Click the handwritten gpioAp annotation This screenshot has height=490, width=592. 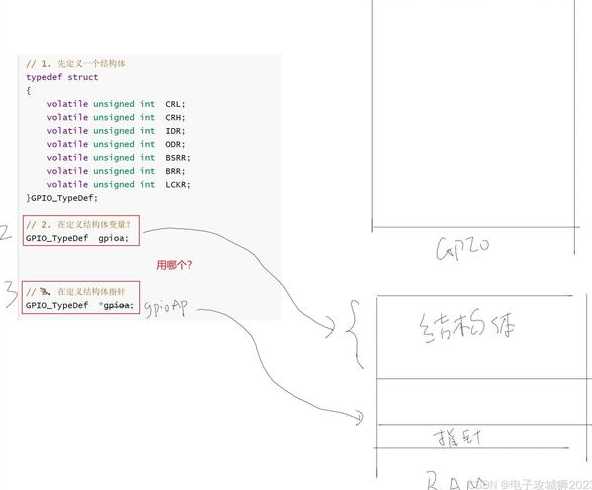tap(165, 309)
